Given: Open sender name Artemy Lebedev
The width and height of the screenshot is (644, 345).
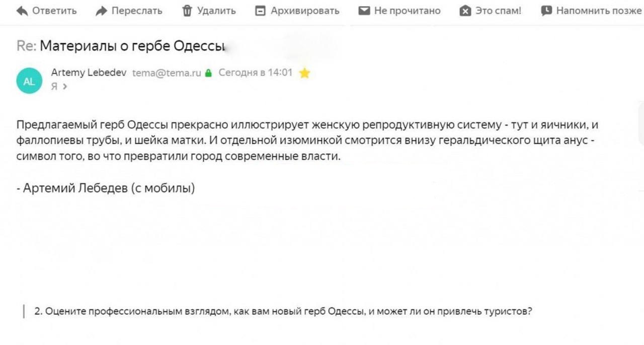Looking at the screenshot, I should 89,73.
